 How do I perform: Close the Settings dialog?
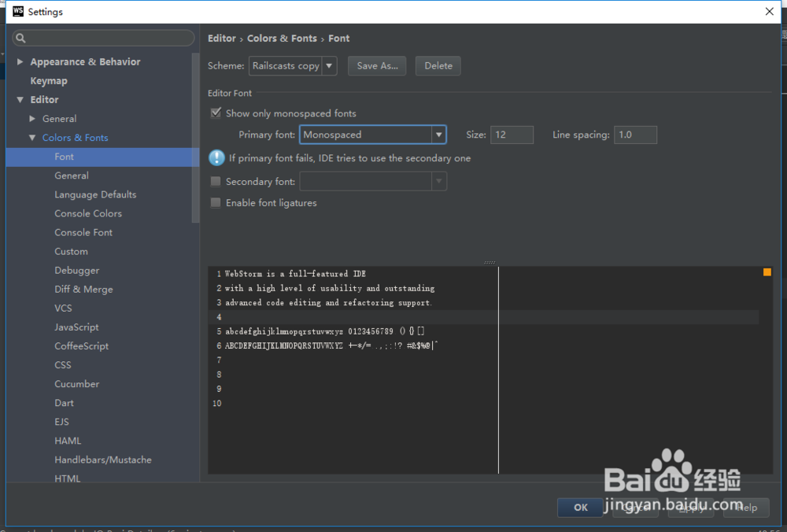pos(770,11)
